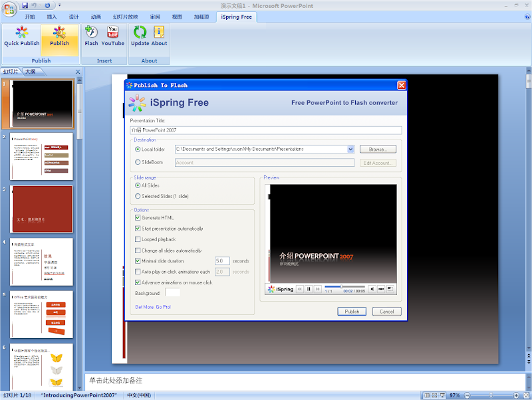532x400 pixels.
Task: Select the SlideBoom radio button
Action: click(x=138, y=162)
